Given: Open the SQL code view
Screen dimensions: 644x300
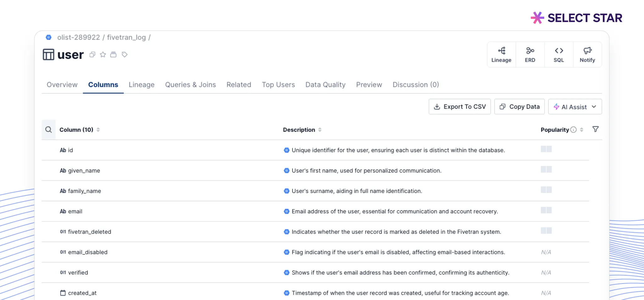Looking at the screenshot, I should point(558,55).
